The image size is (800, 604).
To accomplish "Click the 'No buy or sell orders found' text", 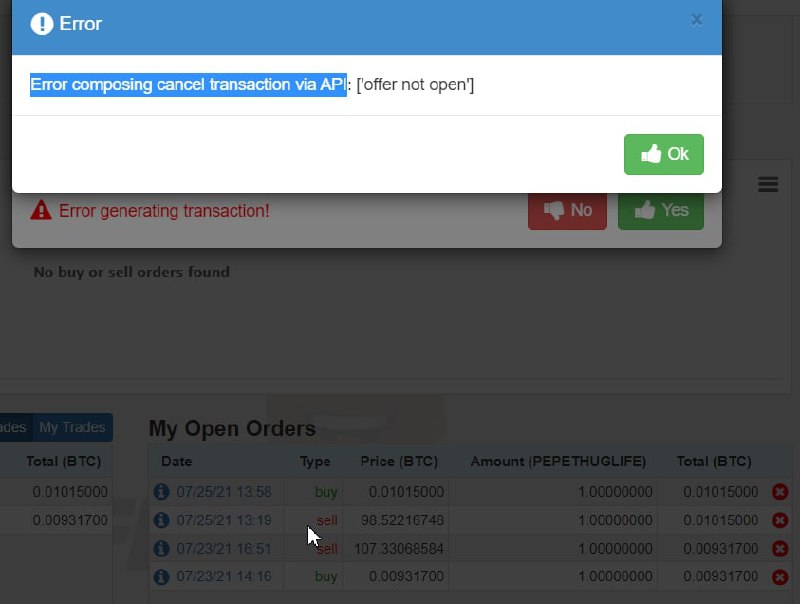I will click(x=132, y=272).
